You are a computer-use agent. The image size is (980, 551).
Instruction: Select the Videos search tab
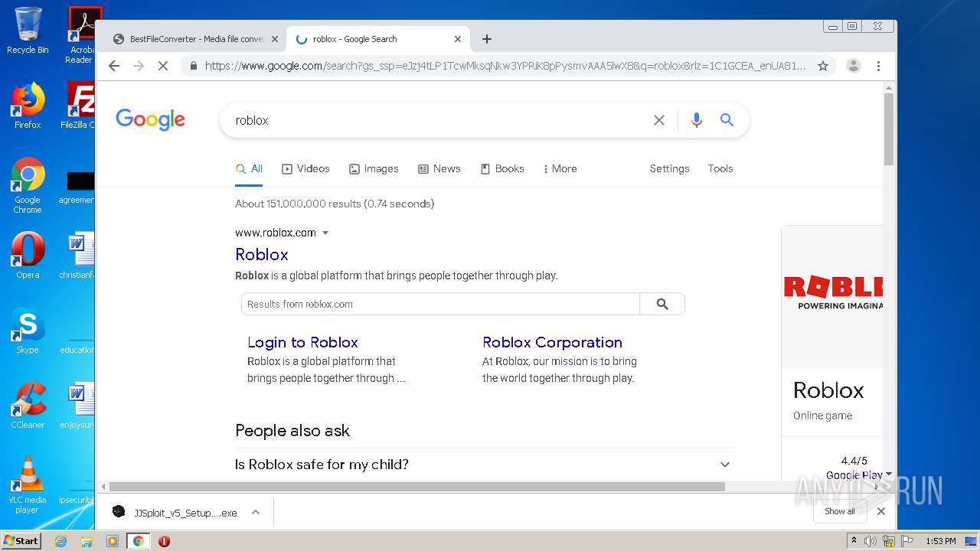tap(305, 168)
